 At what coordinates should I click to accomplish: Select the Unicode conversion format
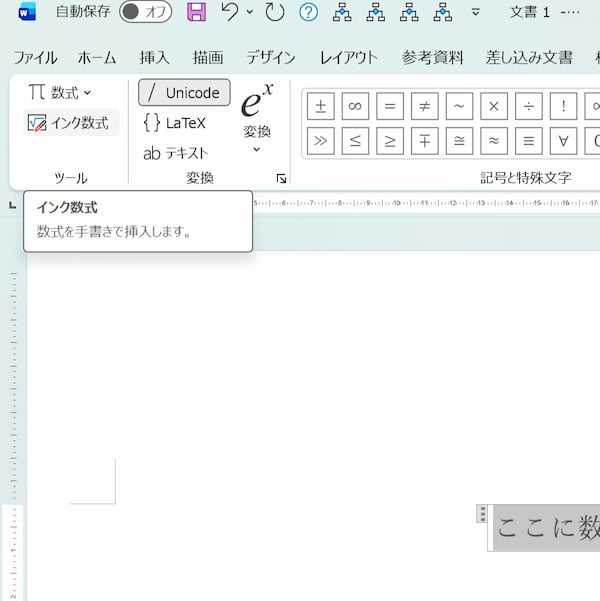click(184, 92)
